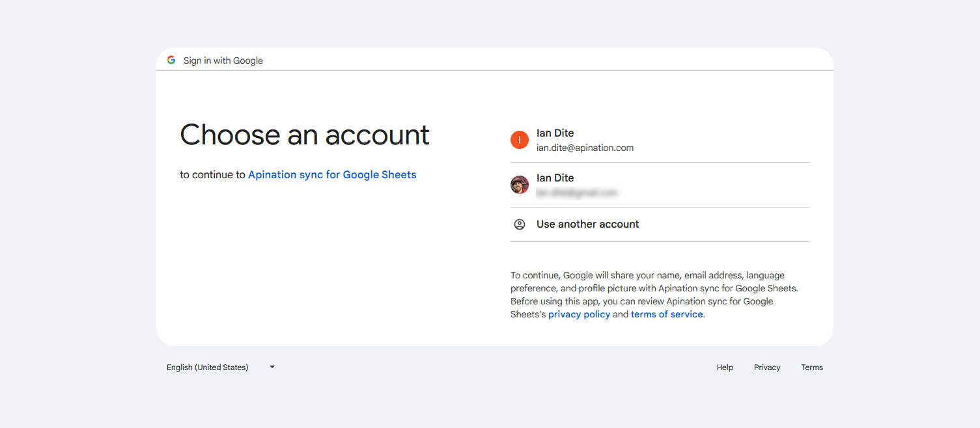Click the Choose an account heading
The image size is (980, 428).
click(x=305, y=135)
